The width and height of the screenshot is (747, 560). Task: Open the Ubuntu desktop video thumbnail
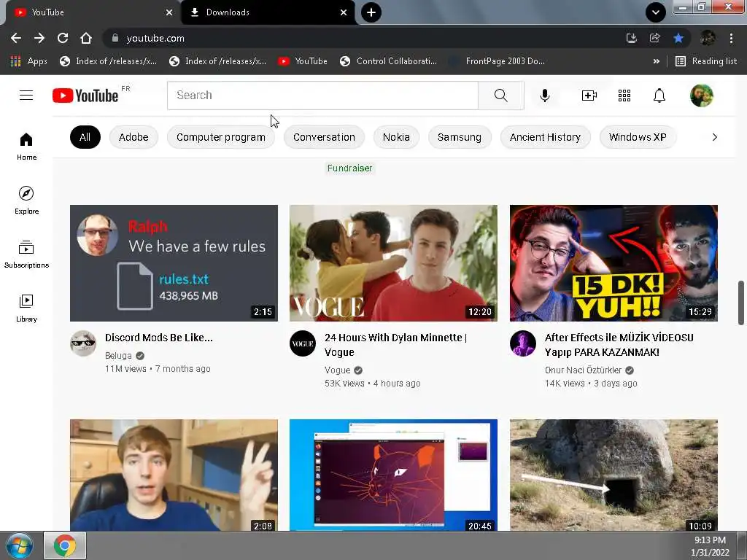point(393,475)
